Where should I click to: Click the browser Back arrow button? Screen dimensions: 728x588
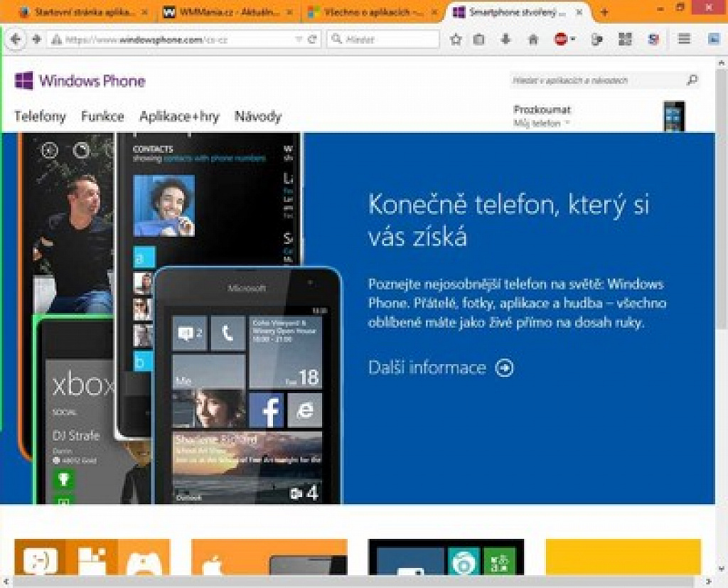click(x=16, y=40)
